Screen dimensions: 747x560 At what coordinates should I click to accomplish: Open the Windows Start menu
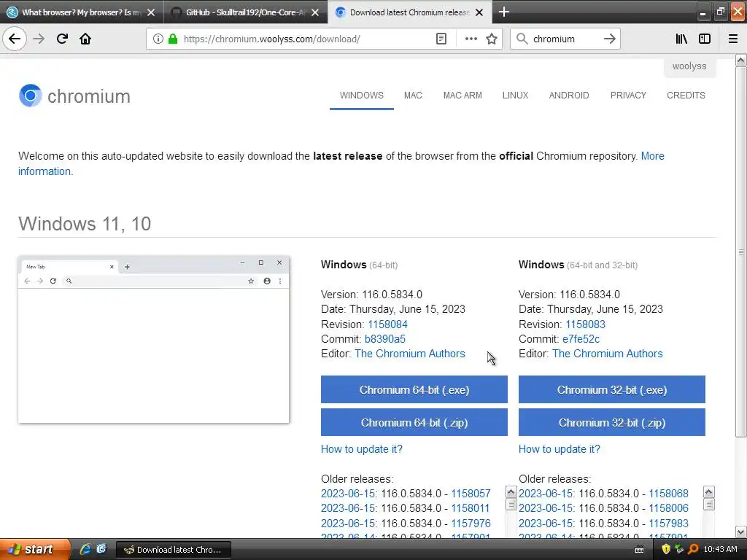(35, 549)
